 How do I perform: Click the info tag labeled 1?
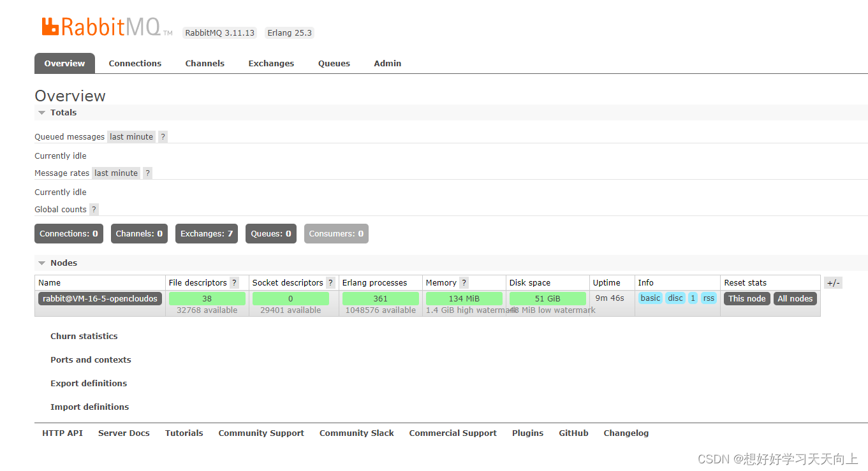point(693,298)
